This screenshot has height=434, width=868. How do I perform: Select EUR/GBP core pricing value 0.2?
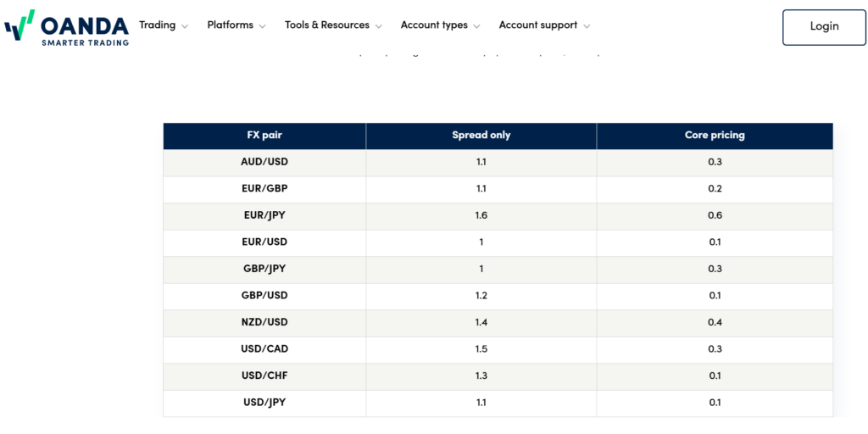[x=715, y=189]
